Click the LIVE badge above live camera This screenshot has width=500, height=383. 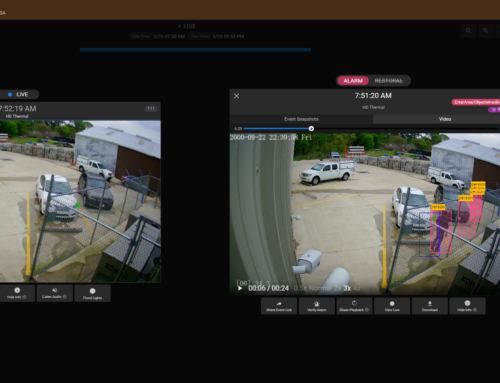19,95
